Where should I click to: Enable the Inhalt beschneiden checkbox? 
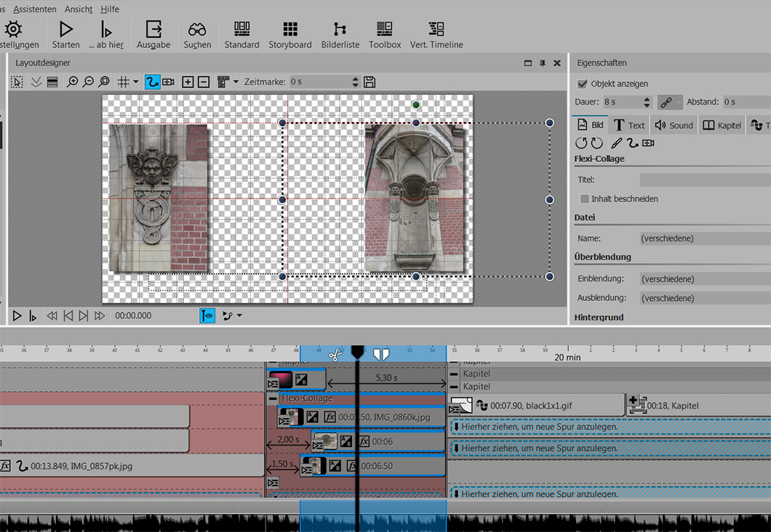[x=585, y=198]
